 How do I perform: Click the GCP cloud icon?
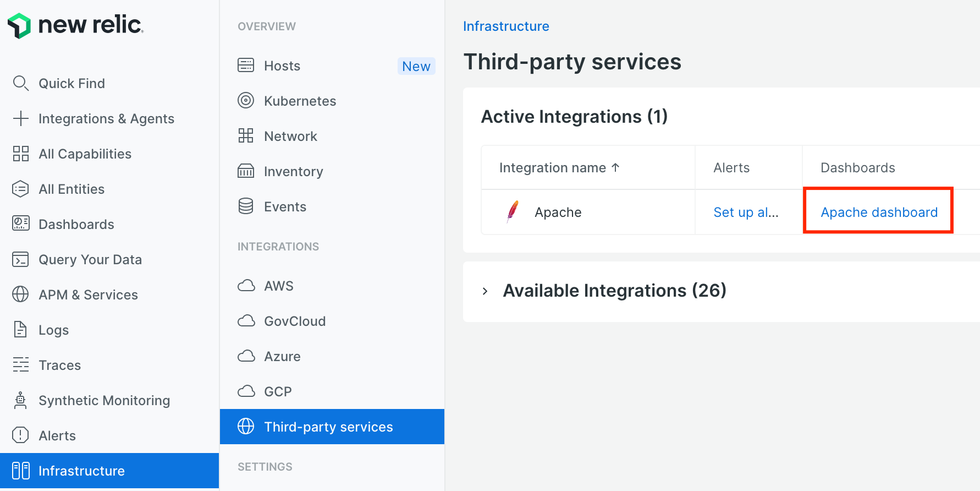point(246,391)
